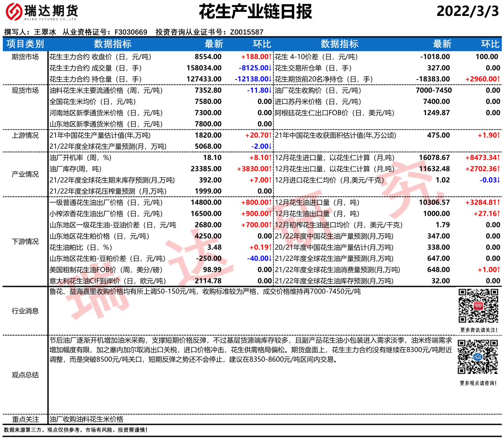Click the 观点总结 section label
The width and height of the screenshot is (504, 439).
pos(25,375)
